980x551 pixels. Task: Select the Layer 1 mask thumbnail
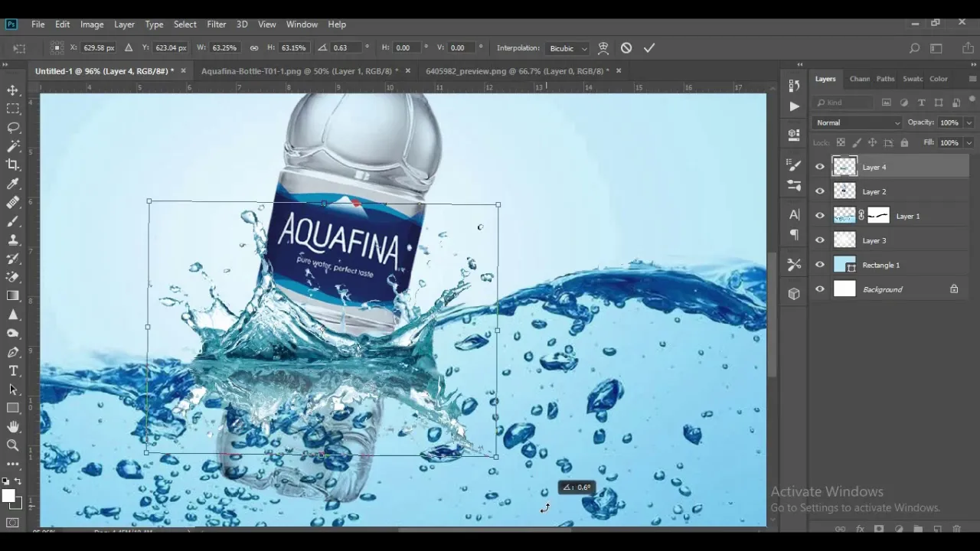[878, 216]
